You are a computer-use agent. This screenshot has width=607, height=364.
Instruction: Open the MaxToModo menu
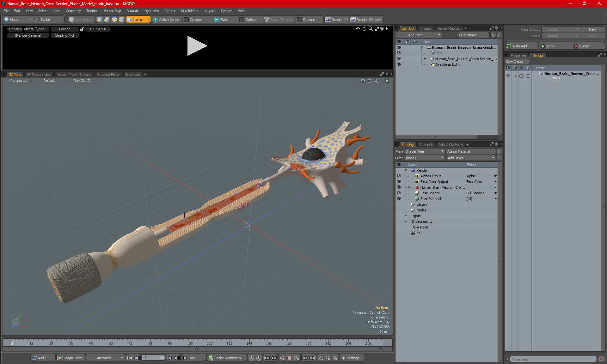(190, 11)
